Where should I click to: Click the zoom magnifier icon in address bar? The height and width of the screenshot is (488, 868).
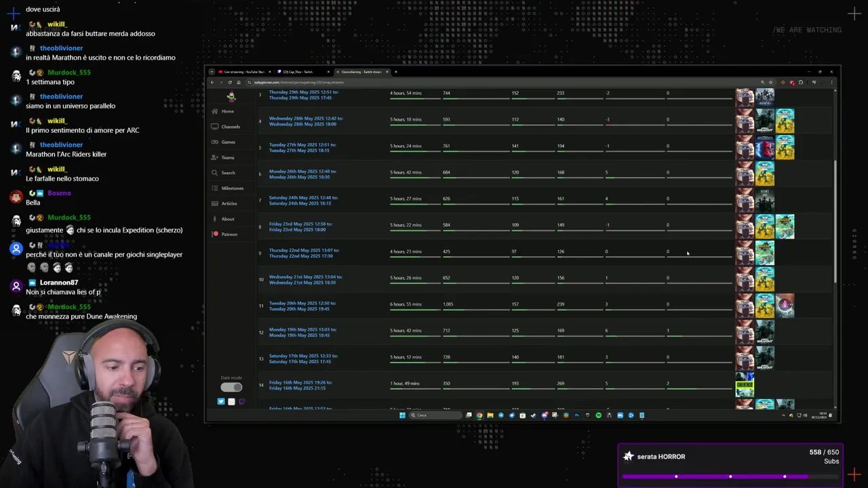(x=763, y=82)
